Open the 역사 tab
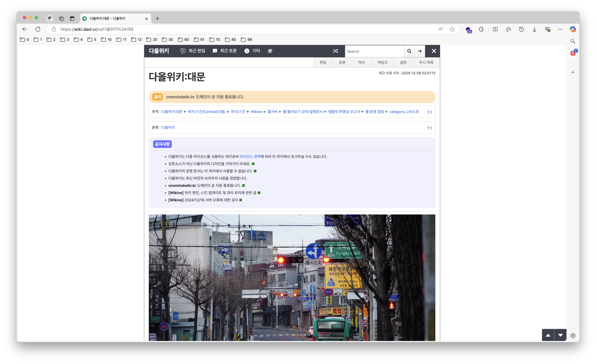 pyautogui.click(x=361, y=62)
